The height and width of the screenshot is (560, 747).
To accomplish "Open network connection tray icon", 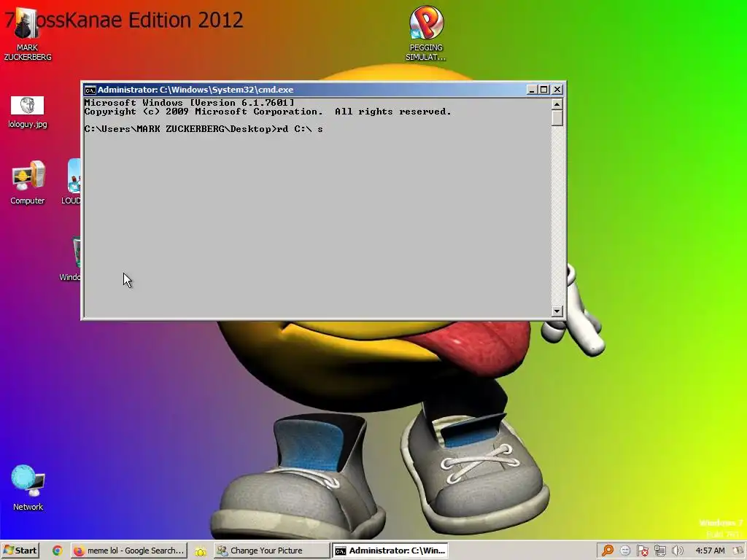I will pos(659,551).
